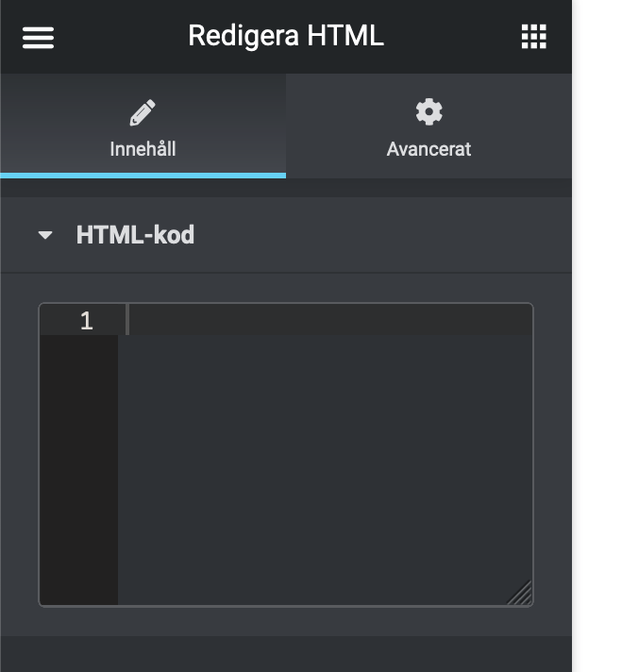Click the blue underline beneath Innehåll

[143, 175]
